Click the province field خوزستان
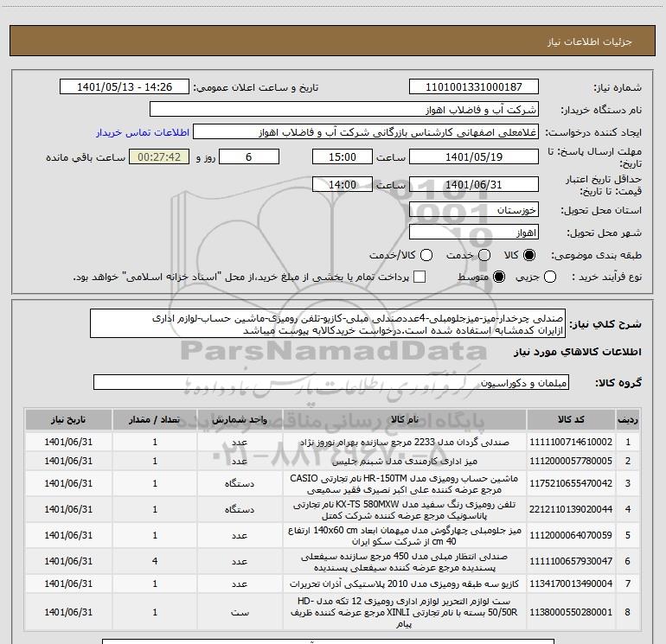 474,210
